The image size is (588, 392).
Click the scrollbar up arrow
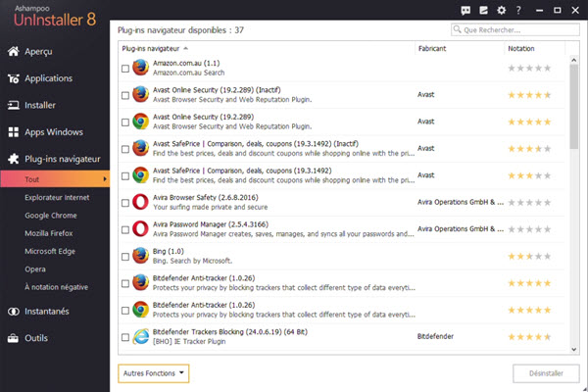point(574,60)
